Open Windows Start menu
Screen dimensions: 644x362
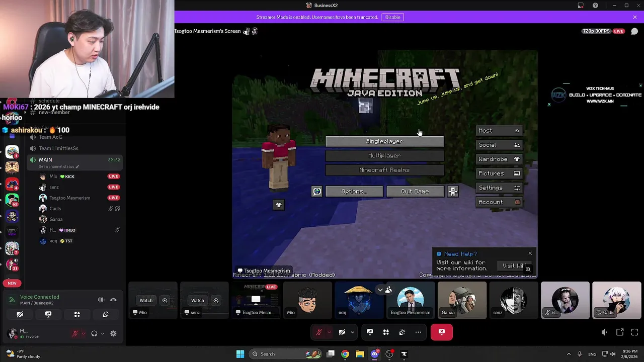coord(240,354)
